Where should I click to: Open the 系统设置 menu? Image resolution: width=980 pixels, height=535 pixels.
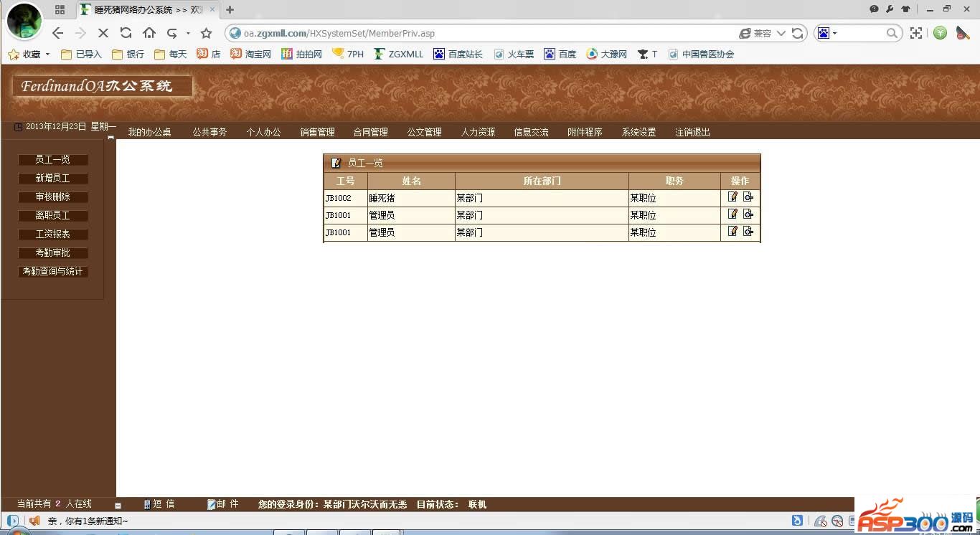tap(639, 132)
